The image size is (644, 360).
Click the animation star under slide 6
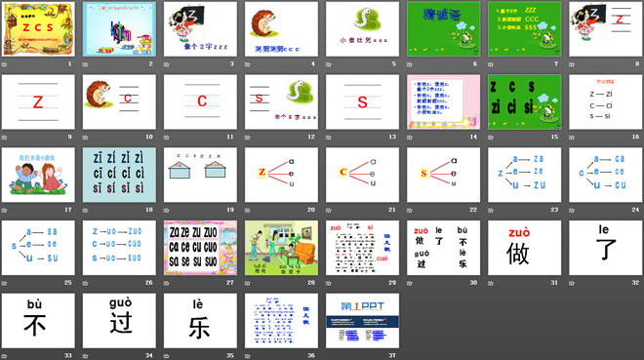[x=410, y=64]
